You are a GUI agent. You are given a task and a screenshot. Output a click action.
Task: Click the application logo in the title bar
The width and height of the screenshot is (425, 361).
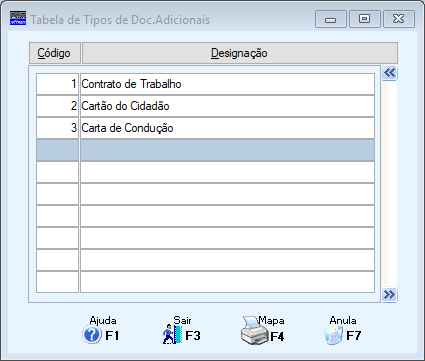[18, 18]
